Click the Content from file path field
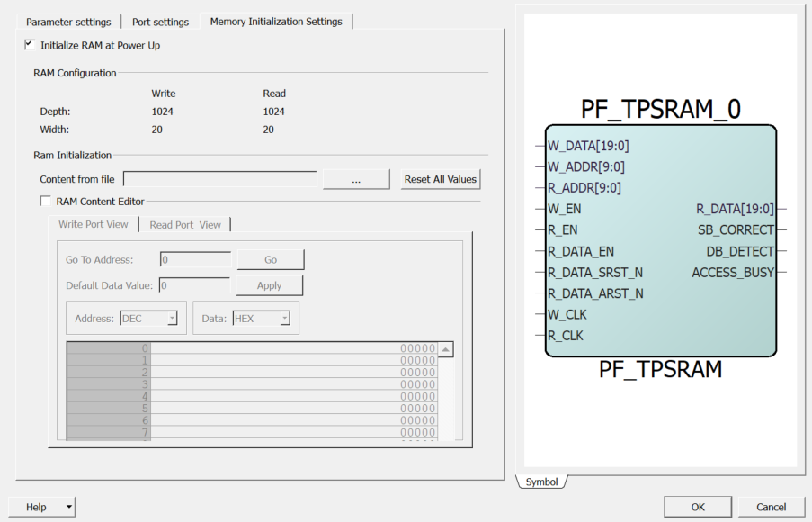This screenshot has width=812, height=522. (220, 179)
